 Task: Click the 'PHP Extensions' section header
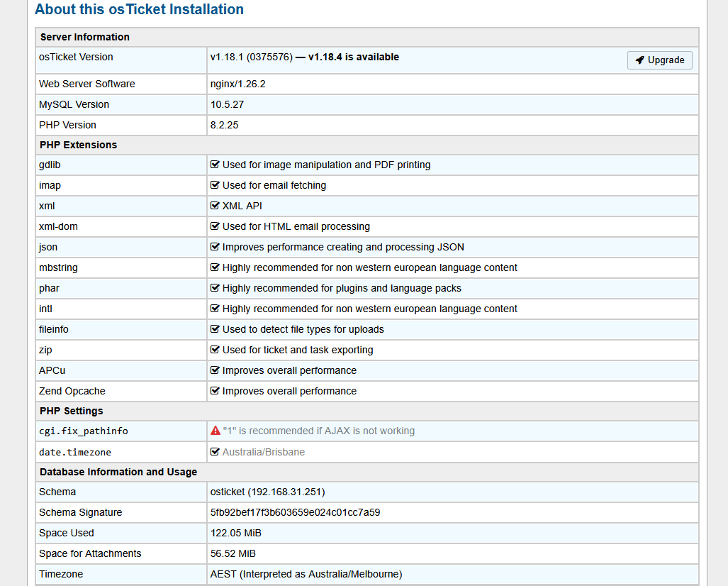[78, 145]
